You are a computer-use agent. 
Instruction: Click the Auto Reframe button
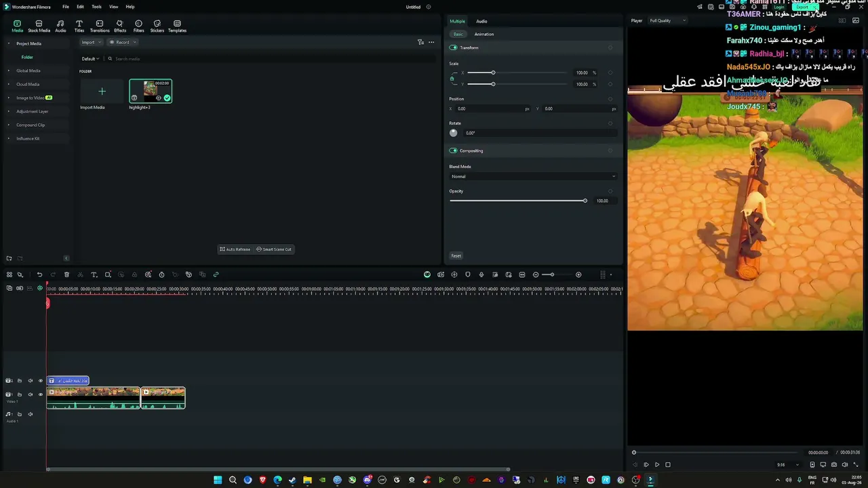point(235,249)
